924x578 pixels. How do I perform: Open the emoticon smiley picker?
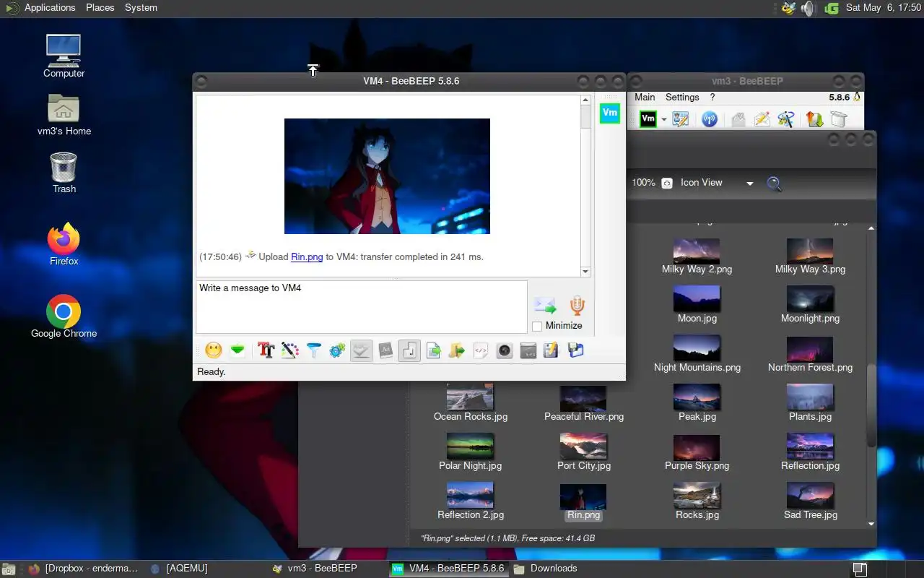[213, 350]
